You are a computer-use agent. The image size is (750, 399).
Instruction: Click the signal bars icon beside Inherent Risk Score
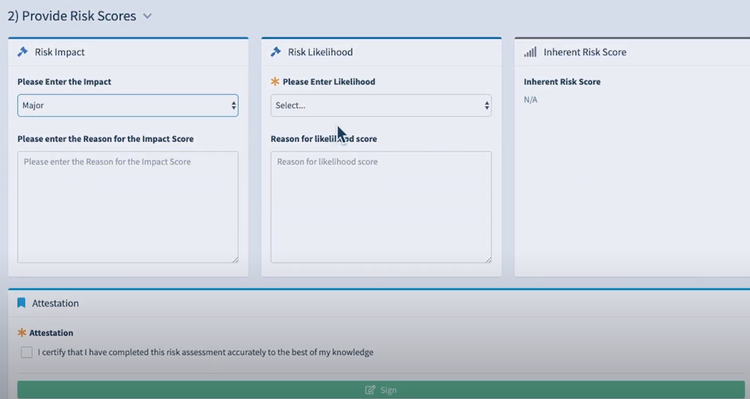[530, 52]
